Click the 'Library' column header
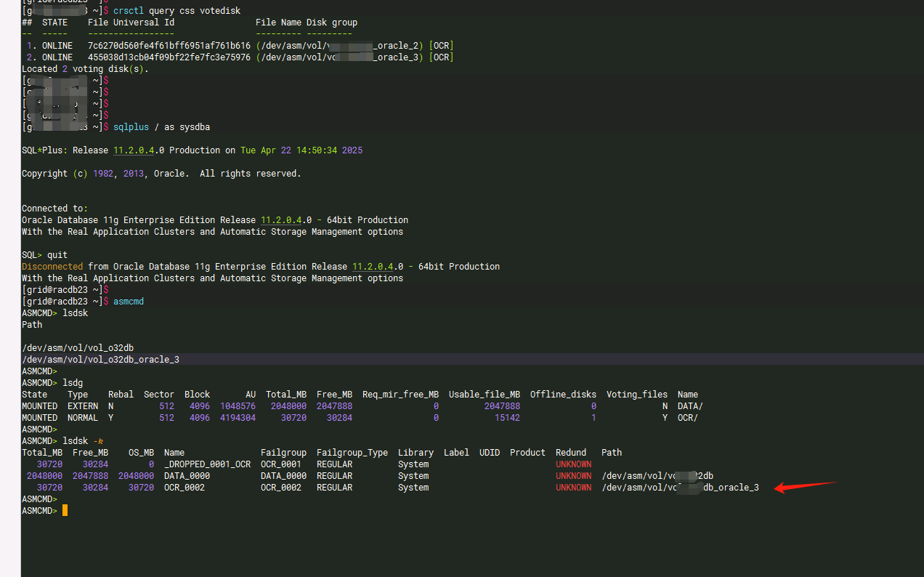 pyautogui.click(x=416, y=453)
